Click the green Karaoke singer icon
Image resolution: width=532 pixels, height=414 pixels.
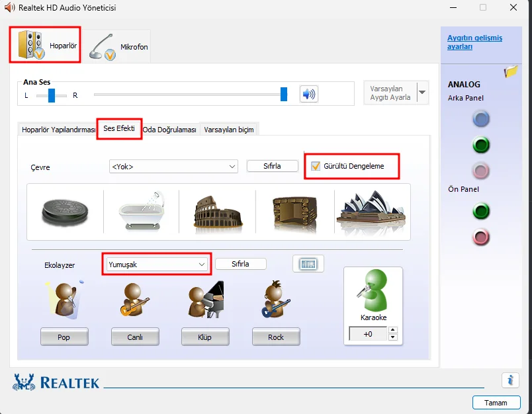point(373,290)
